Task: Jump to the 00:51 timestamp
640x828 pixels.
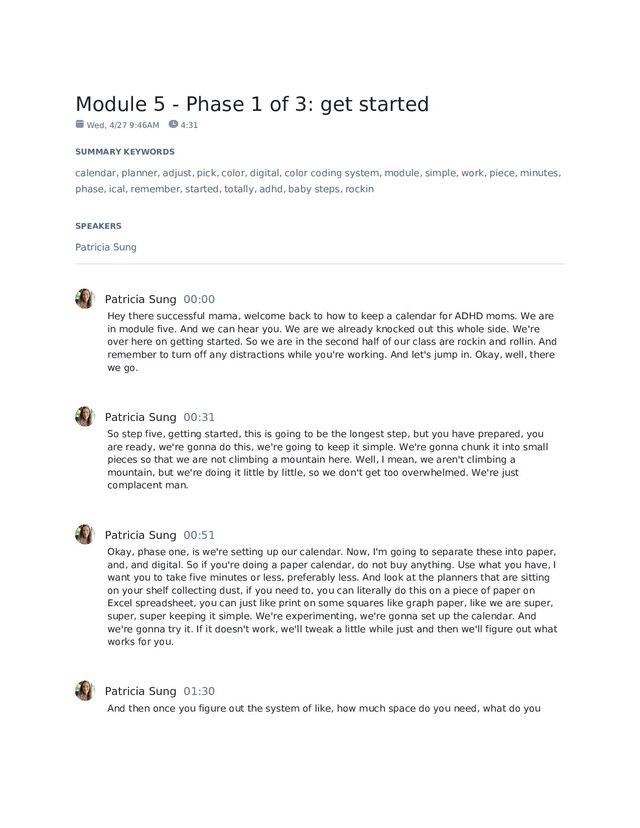Action: point(199,535)
